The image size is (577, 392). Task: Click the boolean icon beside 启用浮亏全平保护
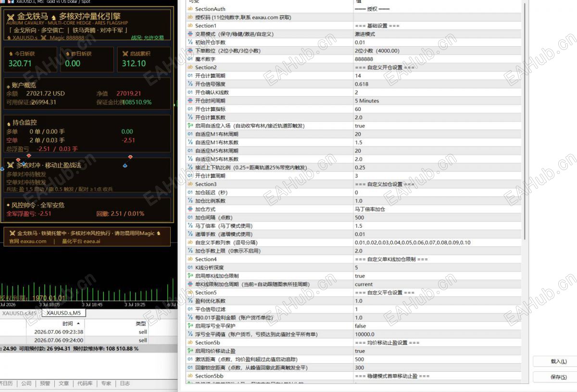190,326
